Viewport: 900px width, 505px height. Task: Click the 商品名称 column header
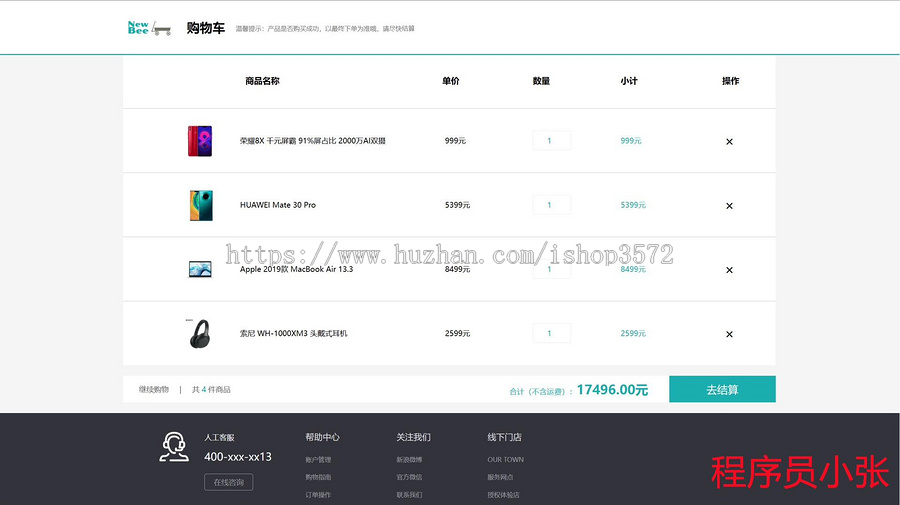262,81
